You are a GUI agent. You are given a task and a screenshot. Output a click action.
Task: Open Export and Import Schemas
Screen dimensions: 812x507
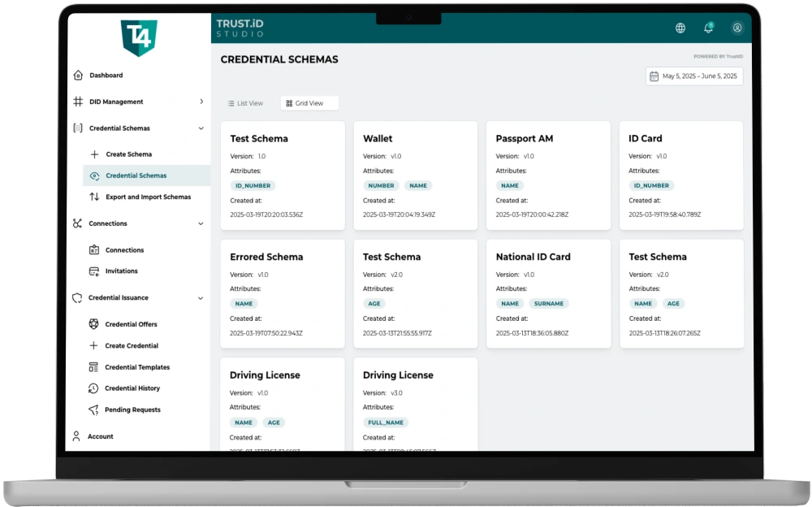(148, 197)
